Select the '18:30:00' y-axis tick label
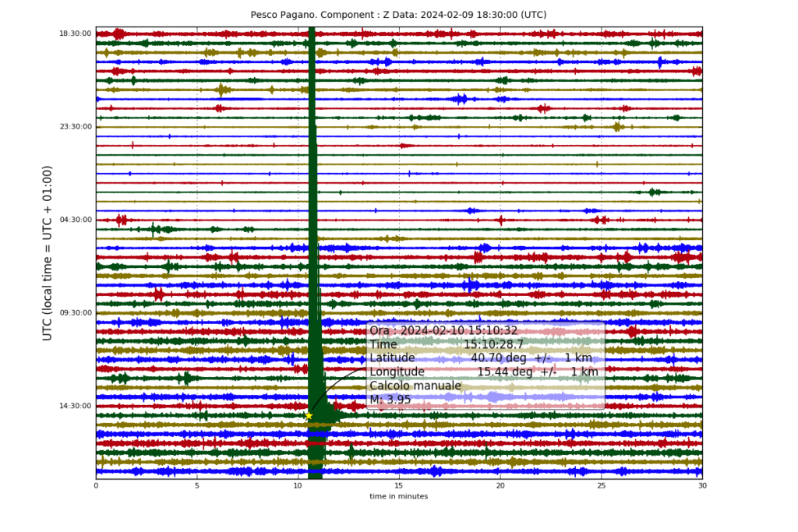 (76, 33)
